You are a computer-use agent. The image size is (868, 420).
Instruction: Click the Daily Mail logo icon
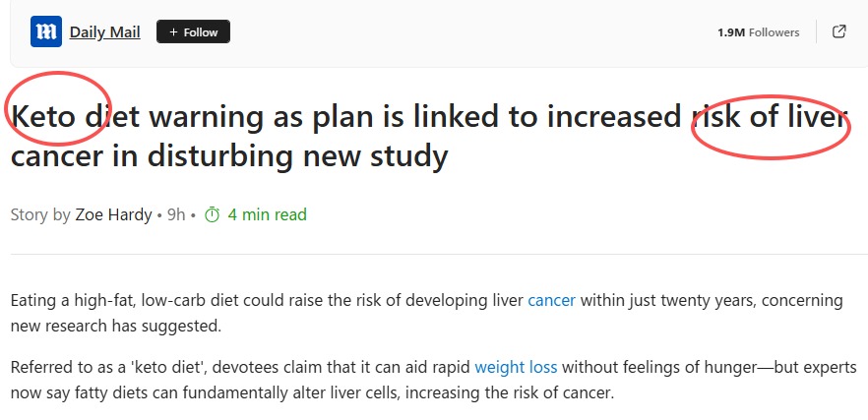(46, 32)
